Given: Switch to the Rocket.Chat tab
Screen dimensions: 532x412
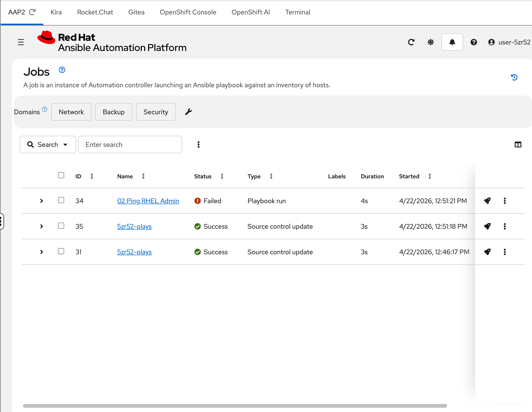Looking at the screenshot, I should coord(95,12).
